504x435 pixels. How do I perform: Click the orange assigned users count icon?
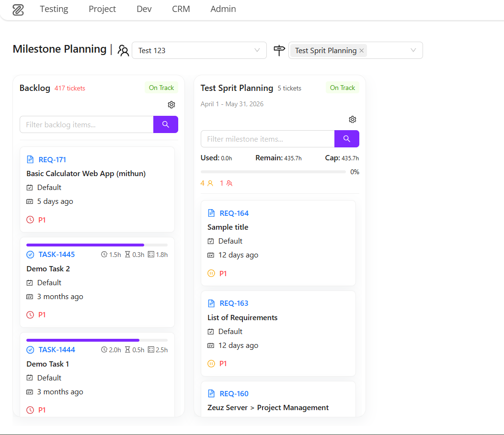210,183
